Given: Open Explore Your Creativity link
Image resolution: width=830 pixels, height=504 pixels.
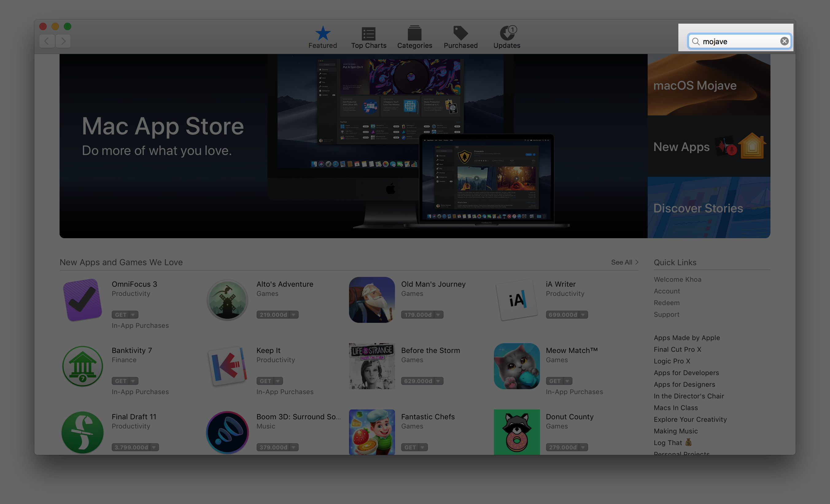Looking at the screenshot, I should tap(690, 420).
